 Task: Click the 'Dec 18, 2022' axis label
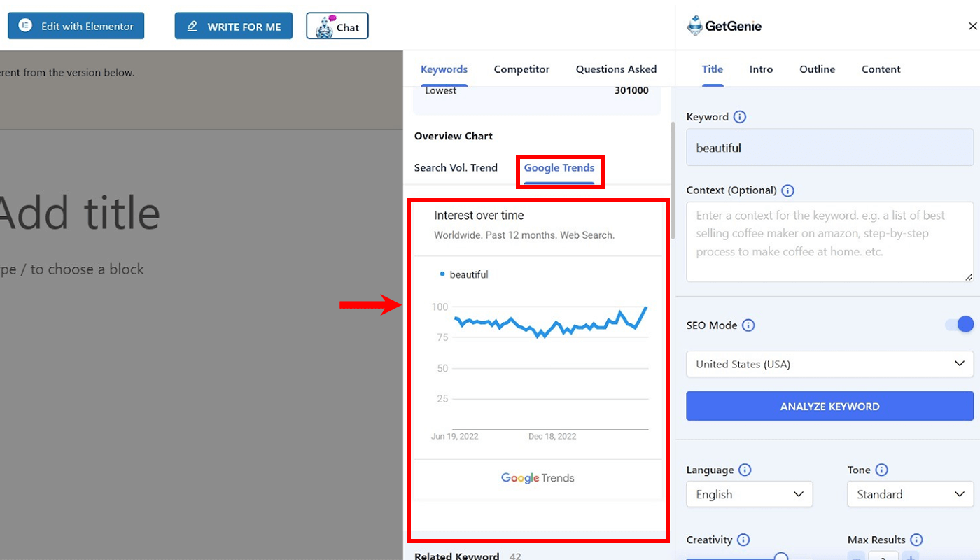[x=552, y=436]
